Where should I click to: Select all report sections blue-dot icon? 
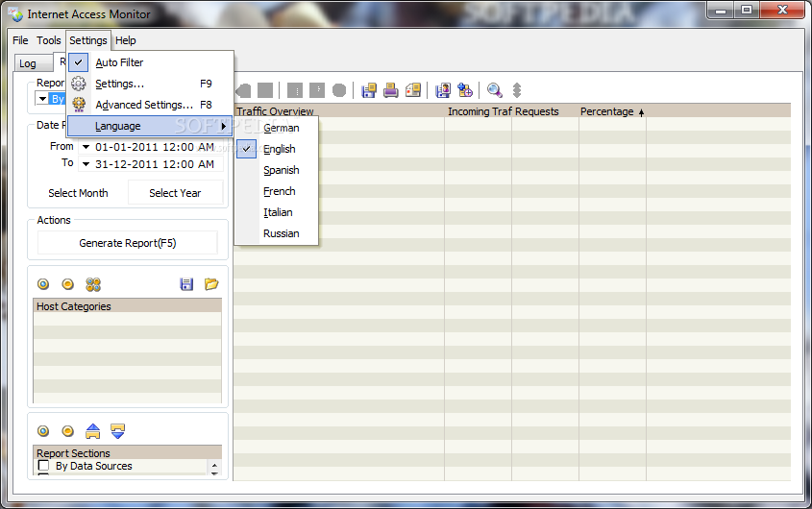[x=43, y=431]
